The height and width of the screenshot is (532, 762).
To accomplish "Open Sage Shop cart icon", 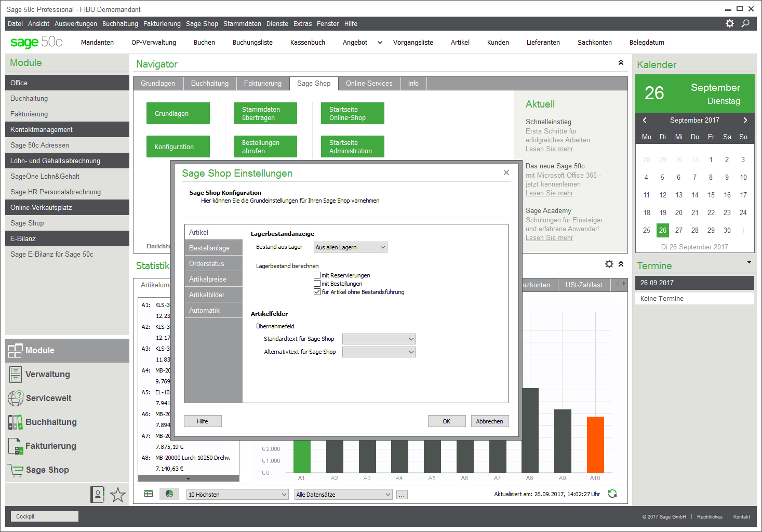I will point(16,470).
